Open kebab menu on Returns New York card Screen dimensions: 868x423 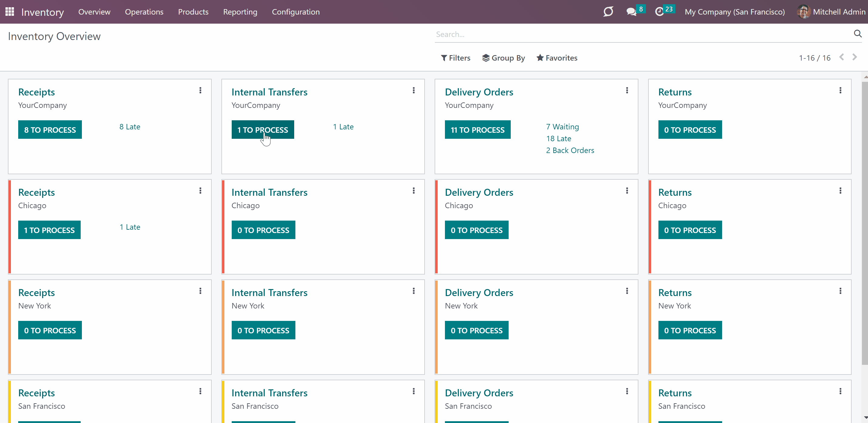click(840, 291)
